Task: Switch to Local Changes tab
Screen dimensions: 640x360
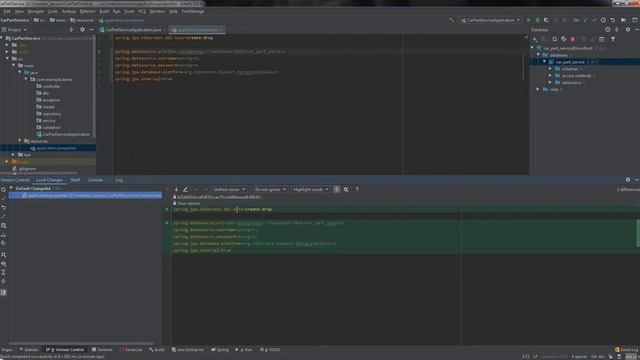Action: pos(49,180)
